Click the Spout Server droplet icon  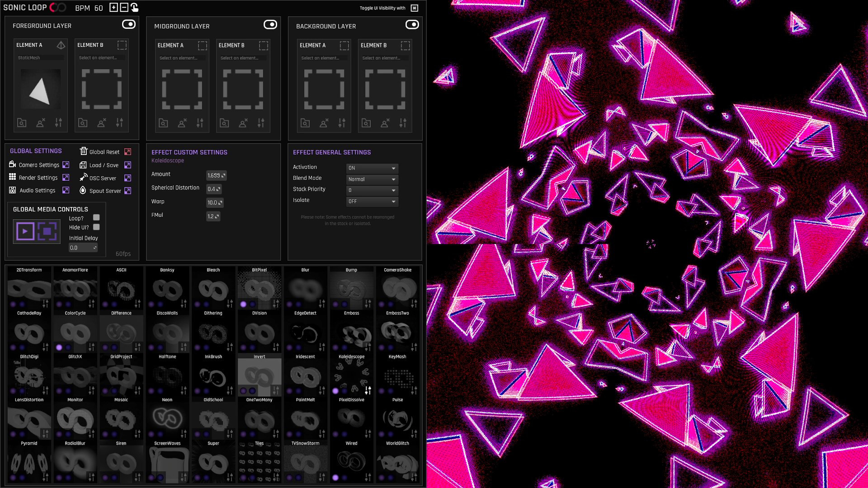[x=83, y=190]
